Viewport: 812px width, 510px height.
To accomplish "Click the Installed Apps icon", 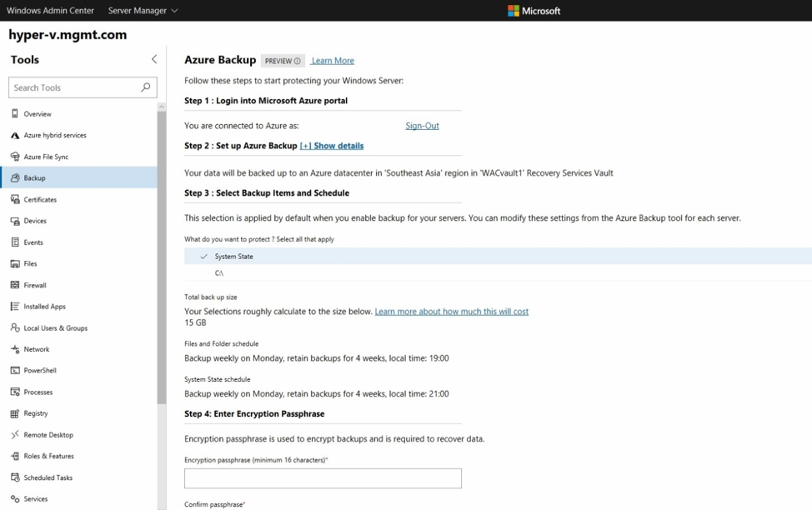I will click(15, 306).
